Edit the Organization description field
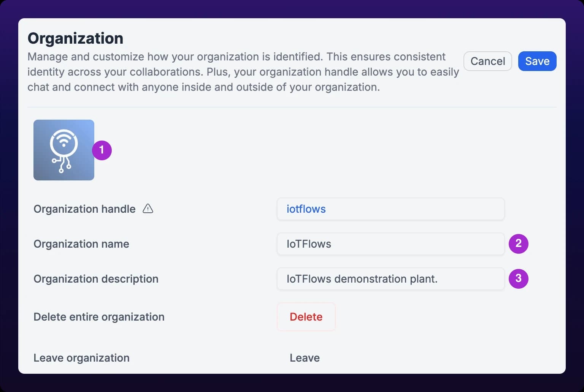The image size is (584, 392). tap(391, 279)
